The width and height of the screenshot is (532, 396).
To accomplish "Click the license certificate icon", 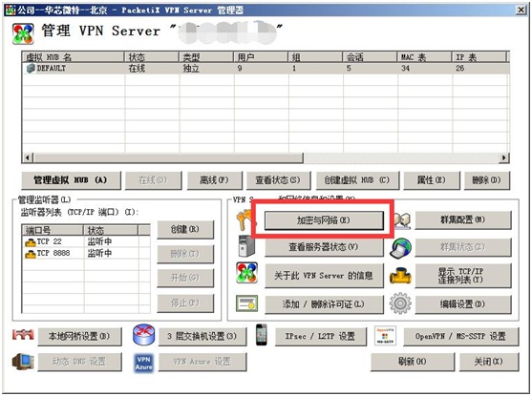I will pos(246,303).
